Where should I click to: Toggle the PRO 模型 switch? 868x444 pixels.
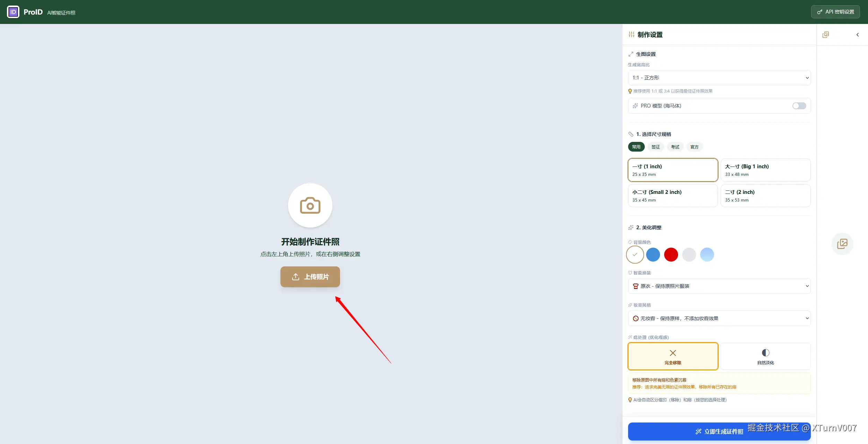point(799,106)
